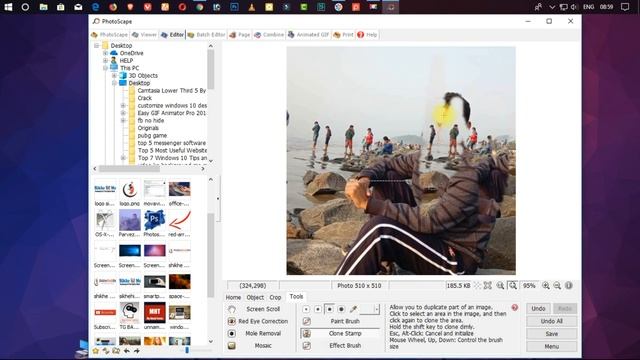The image size is (640, 360).
Task: Go back with the left arrow icon
Action: point(127,351)
